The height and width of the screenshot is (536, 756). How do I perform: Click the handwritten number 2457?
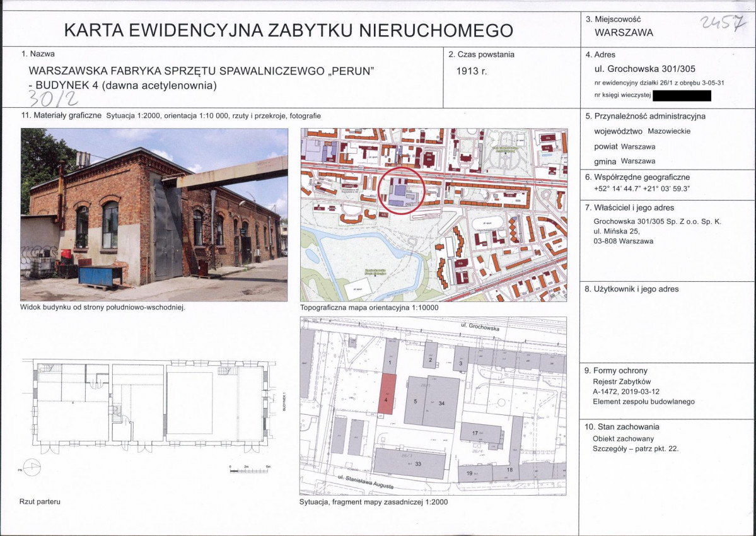click(723, 22)
